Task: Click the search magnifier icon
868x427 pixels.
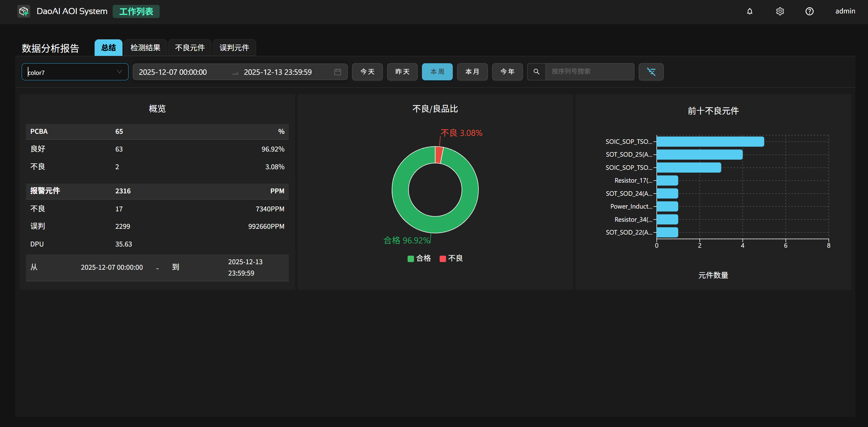Action: click(x=536, y=72)
